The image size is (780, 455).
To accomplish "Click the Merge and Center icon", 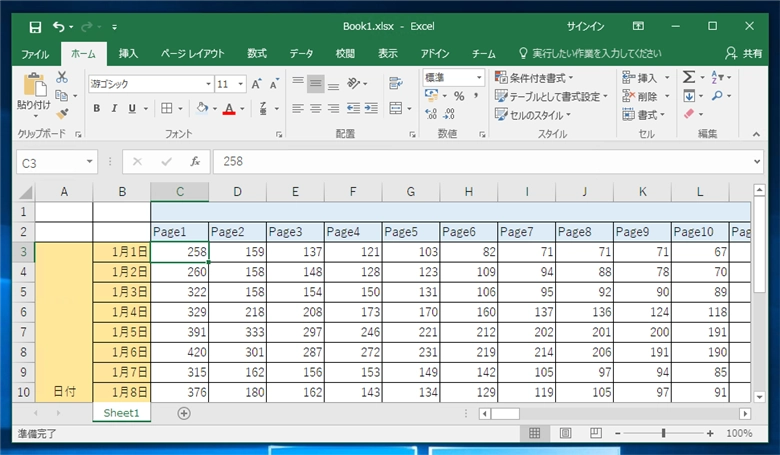I will click(395, 108).
